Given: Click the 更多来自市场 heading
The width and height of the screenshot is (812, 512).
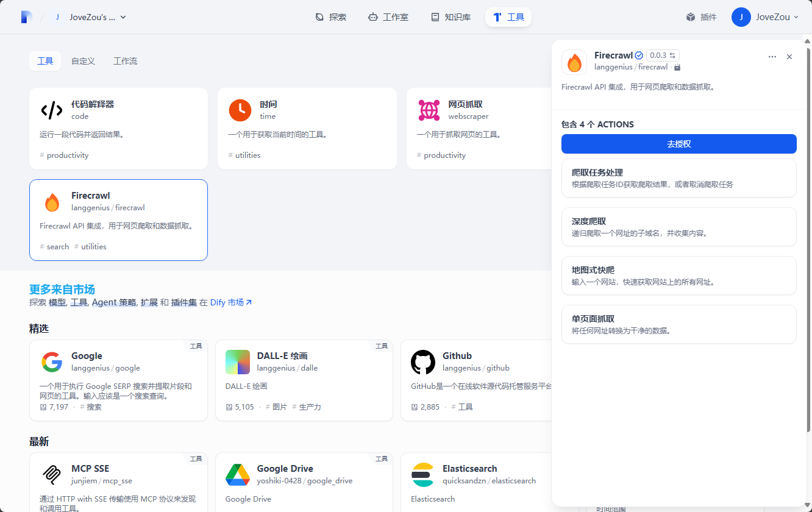Looking at the screenshot, I should (62, 290).
